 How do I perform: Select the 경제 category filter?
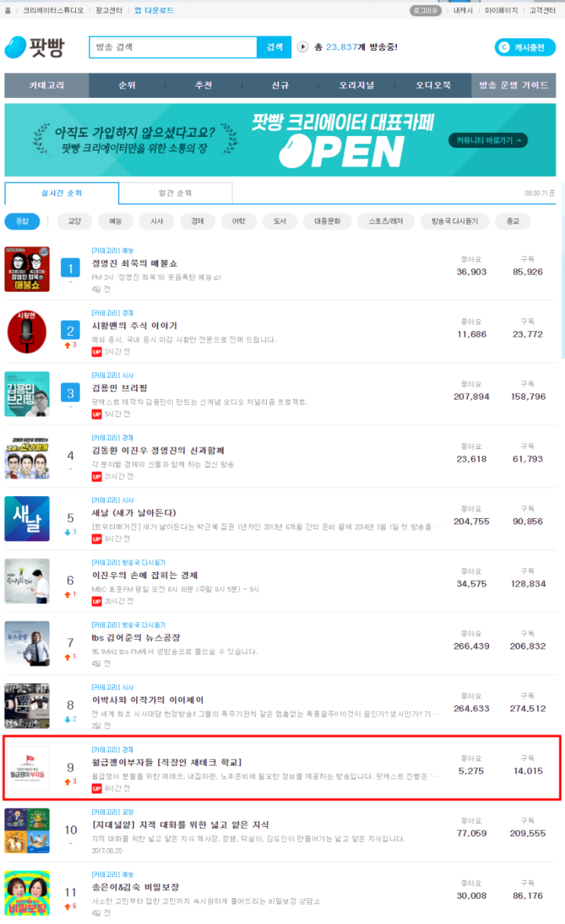198,221
